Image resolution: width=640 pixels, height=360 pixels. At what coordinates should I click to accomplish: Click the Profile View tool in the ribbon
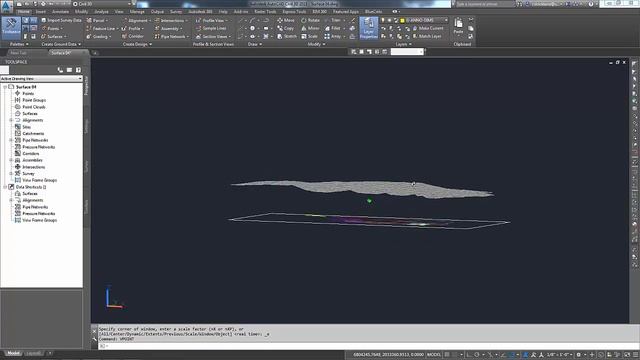click(x=211, y=20)
